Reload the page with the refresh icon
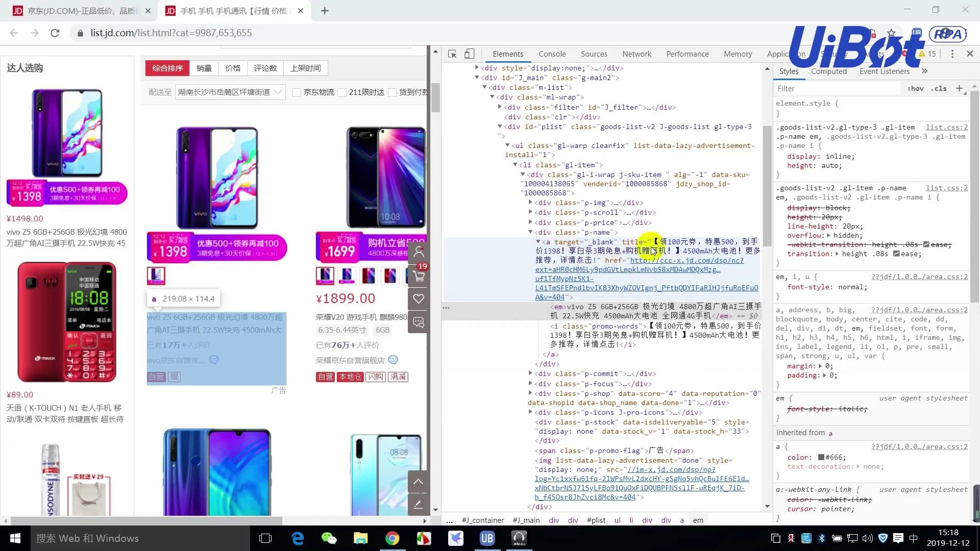The height and width of the screenshot is (551, 980). [55, 33]
